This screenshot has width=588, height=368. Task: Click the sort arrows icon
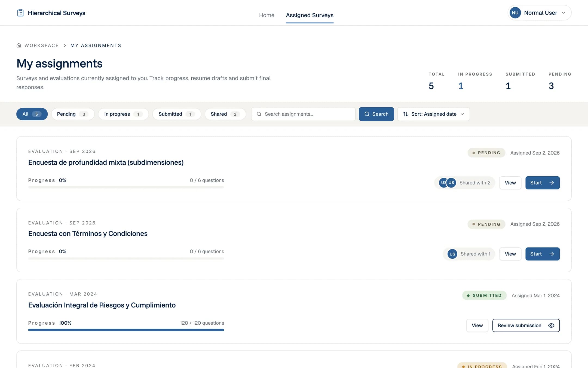click(x=405, y=114)
